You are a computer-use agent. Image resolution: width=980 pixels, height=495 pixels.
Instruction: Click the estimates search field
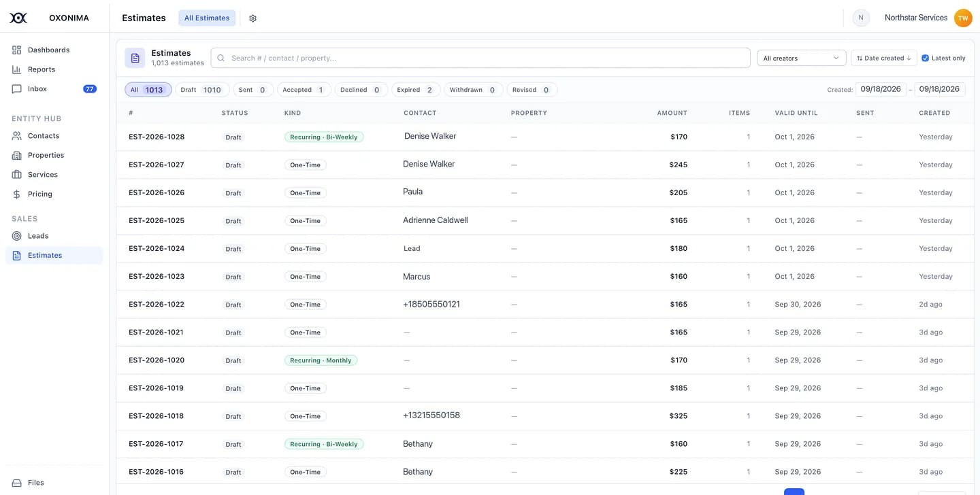pos(480,58)
